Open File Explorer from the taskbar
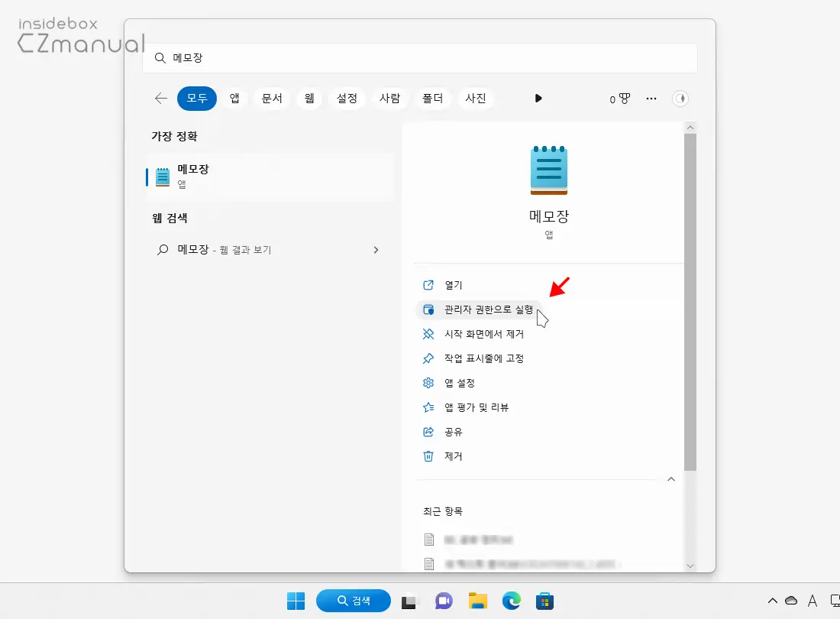 coord(479,601)
